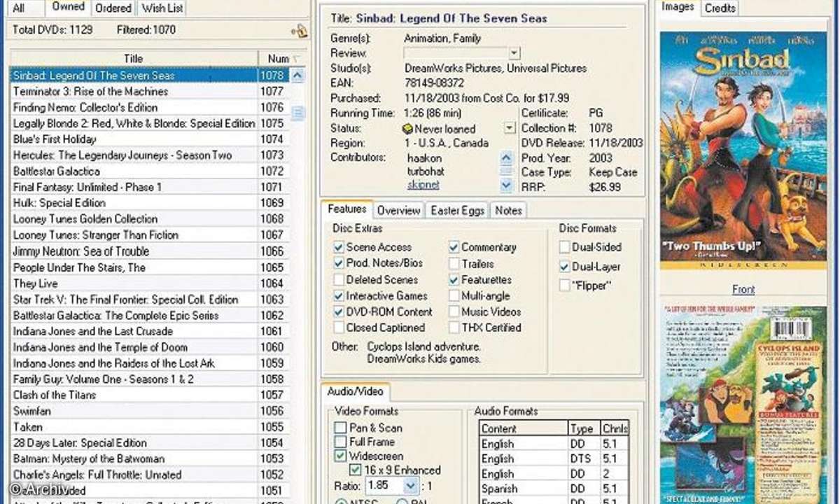Viewport: 840px width, 504px height.
Task: Enable the Full Frame checkbox
Action: pyautogui.click(x=340, y=442)
